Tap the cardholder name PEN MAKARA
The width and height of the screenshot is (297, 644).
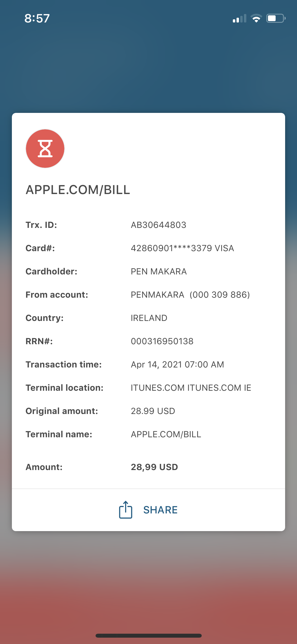[x=159, y=272]
